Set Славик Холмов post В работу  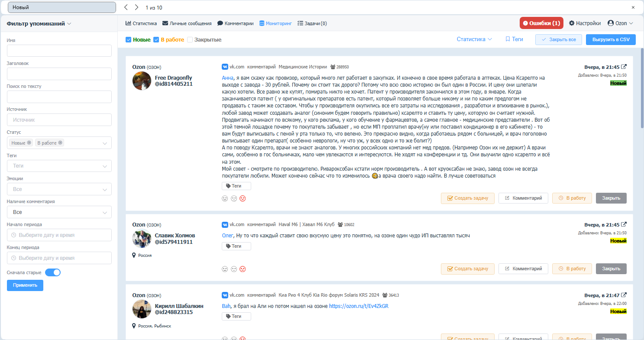(x=572, y=269)
